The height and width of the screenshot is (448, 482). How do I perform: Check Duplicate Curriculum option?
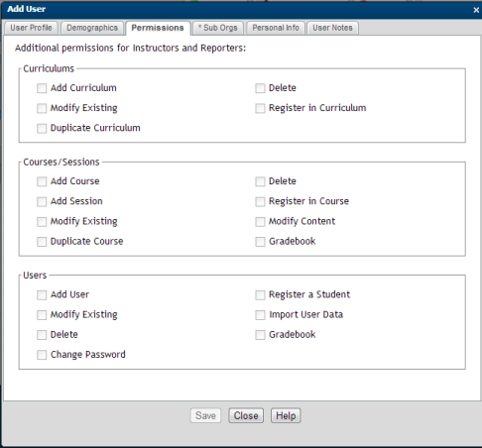(42, 128)
